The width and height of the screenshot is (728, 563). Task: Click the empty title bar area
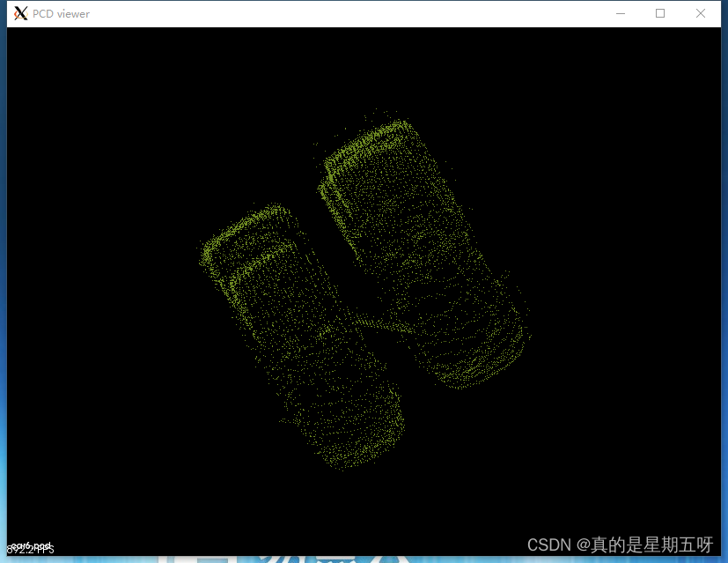pos(352,13)
